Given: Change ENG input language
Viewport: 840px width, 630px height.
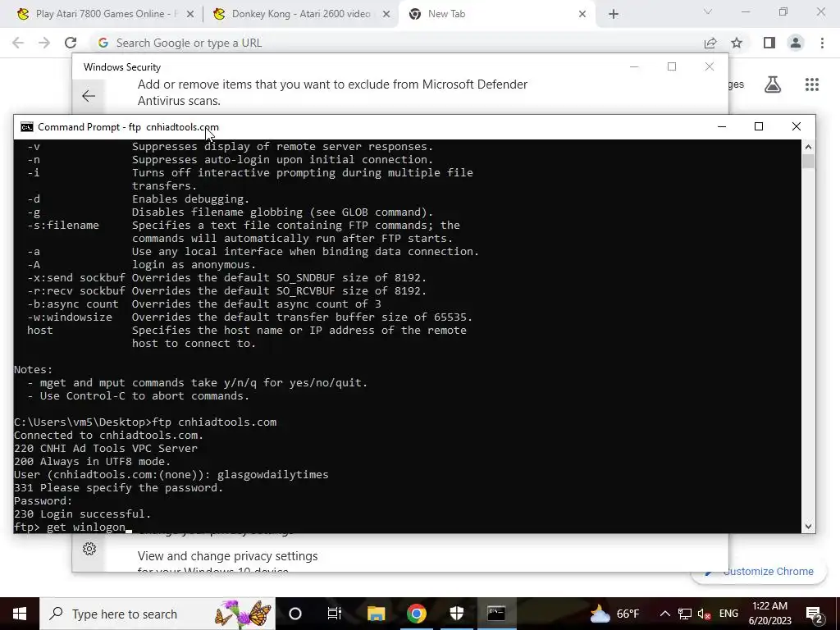Looking at the screenshot, I should pyautogui.click(x=728, y=614).
